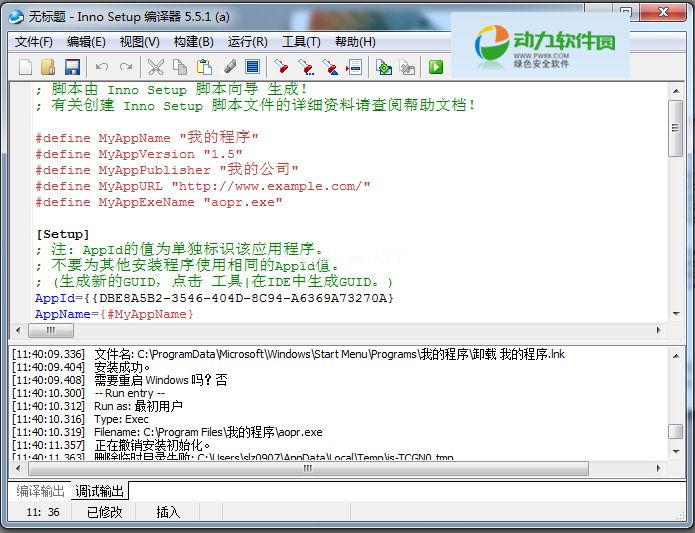Save the script with the floppy disk icon
Screen dimensions: 695x533
[72, 67]
